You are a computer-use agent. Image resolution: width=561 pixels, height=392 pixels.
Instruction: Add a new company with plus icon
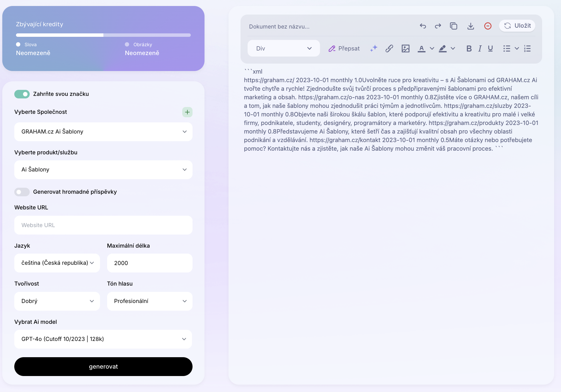coord(187,112)
